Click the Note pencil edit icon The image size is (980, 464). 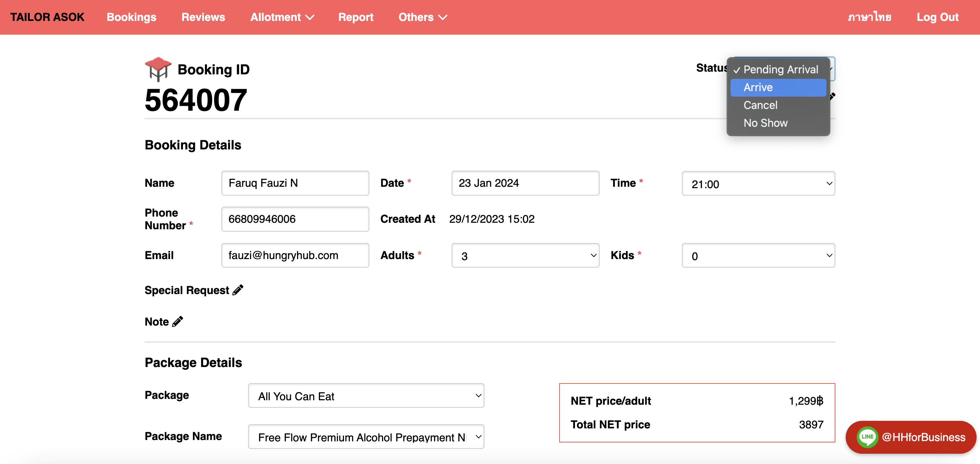177,322
